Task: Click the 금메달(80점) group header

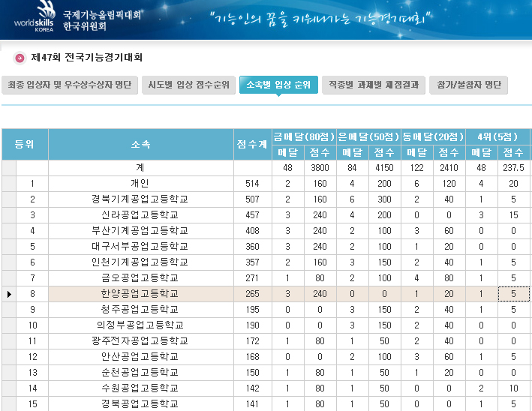Action: point(304,136)
